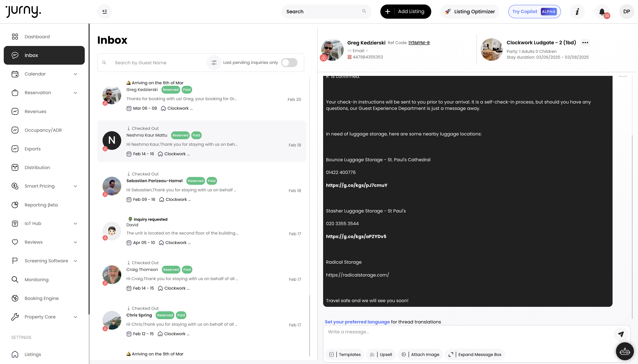Open inbox filter settings icon

tap(214, 62)
